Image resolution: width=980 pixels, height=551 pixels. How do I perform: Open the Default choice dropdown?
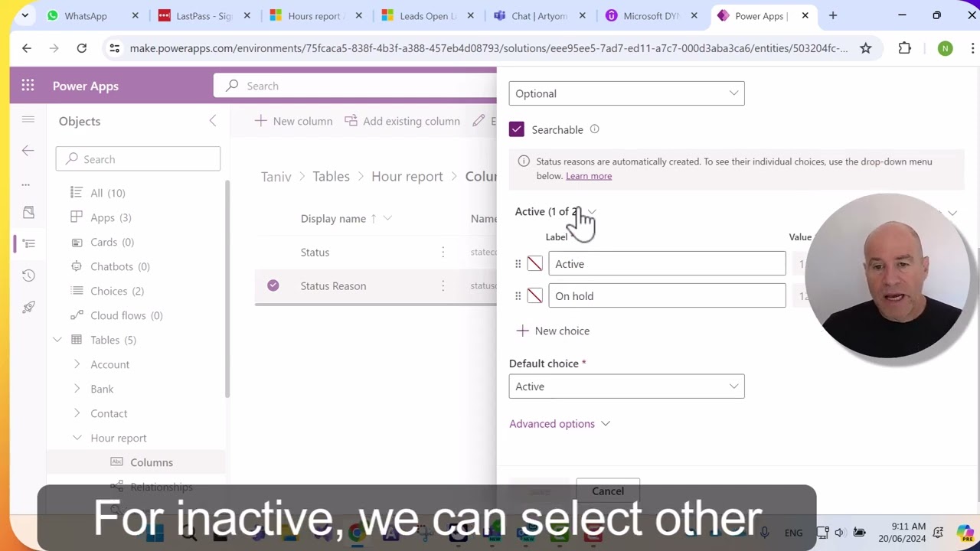coord(626,386)
